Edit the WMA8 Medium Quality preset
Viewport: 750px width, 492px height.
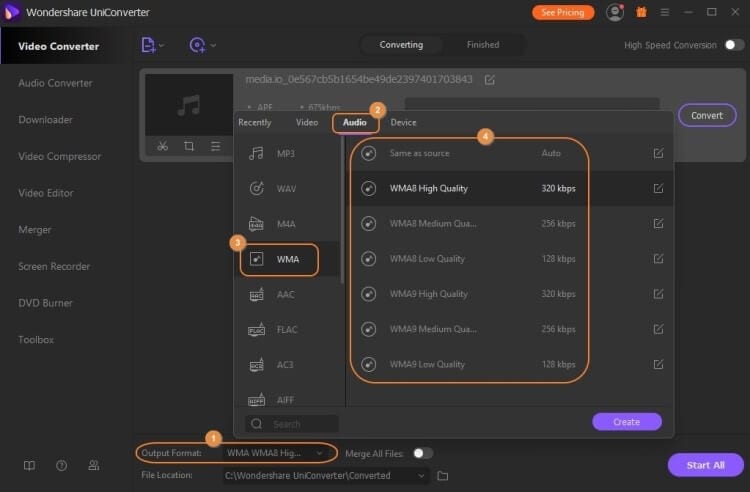tap(658, 223)
